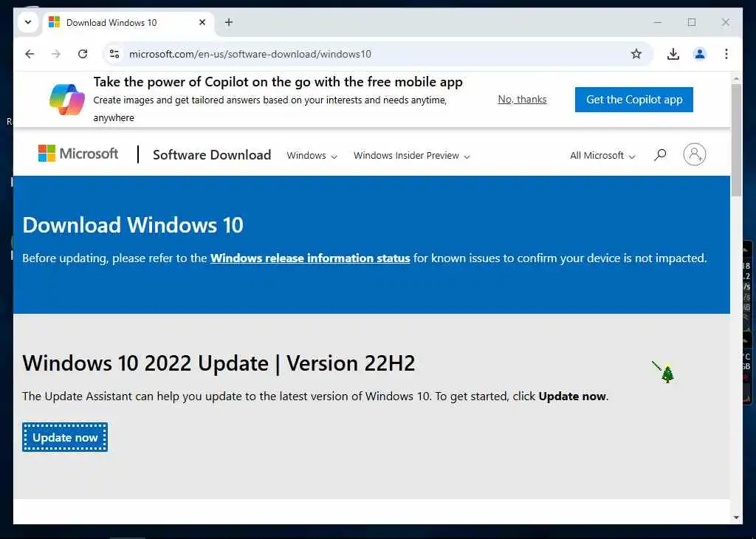Open Windows release information status link
This screenshot has height=539, width=756.
point(310,258)
